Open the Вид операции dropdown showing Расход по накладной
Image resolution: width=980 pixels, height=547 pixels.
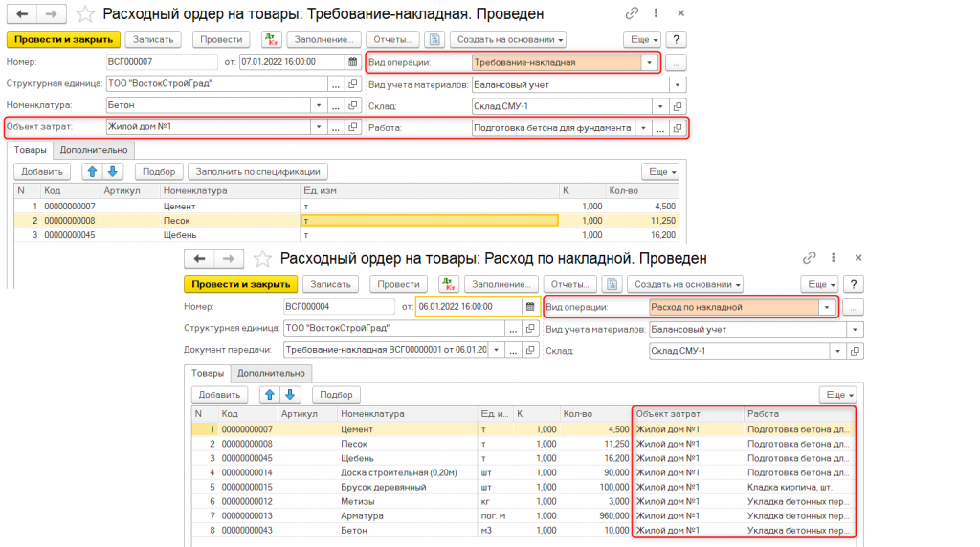(x=827, y=307)
